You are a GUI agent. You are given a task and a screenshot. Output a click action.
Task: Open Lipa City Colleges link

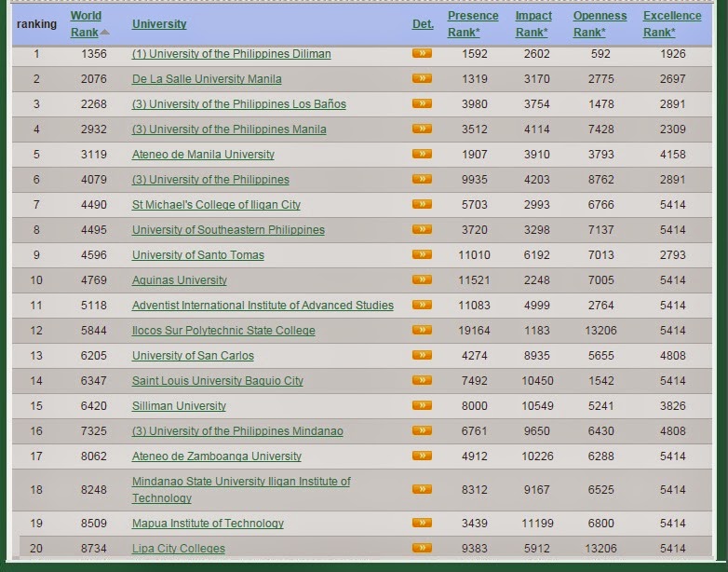179,549
